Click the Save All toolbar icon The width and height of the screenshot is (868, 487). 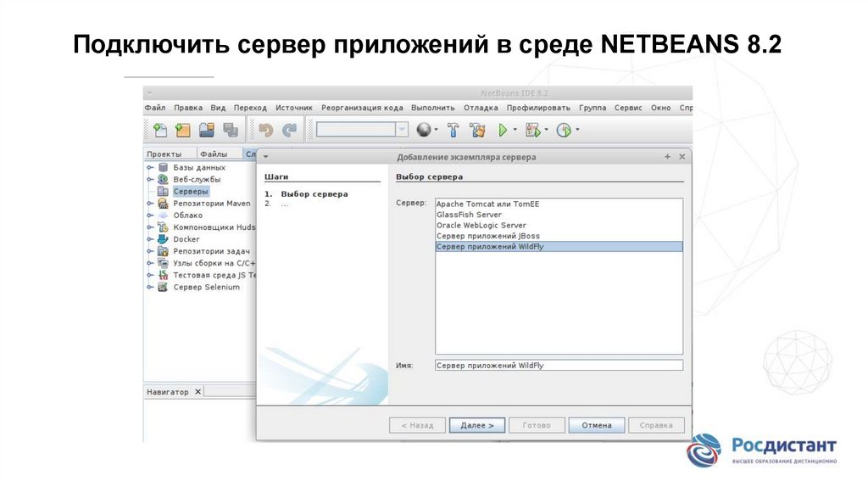point(231,130)
